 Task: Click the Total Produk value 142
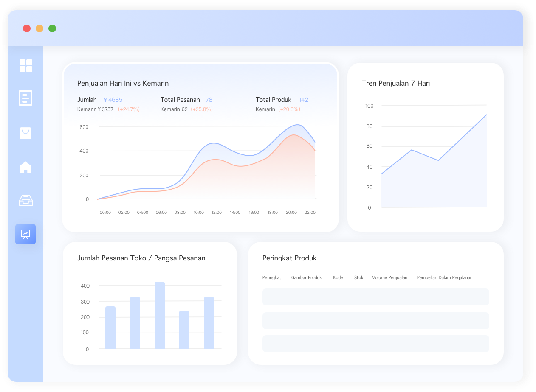coord(303,100)
